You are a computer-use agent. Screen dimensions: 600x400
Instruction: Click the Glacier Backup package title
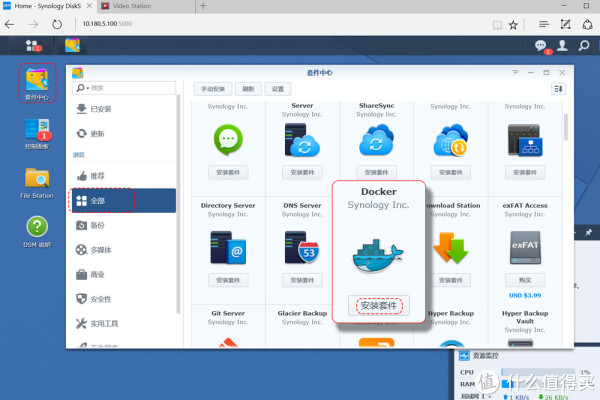pyautogui.click(x=302, y=313)
